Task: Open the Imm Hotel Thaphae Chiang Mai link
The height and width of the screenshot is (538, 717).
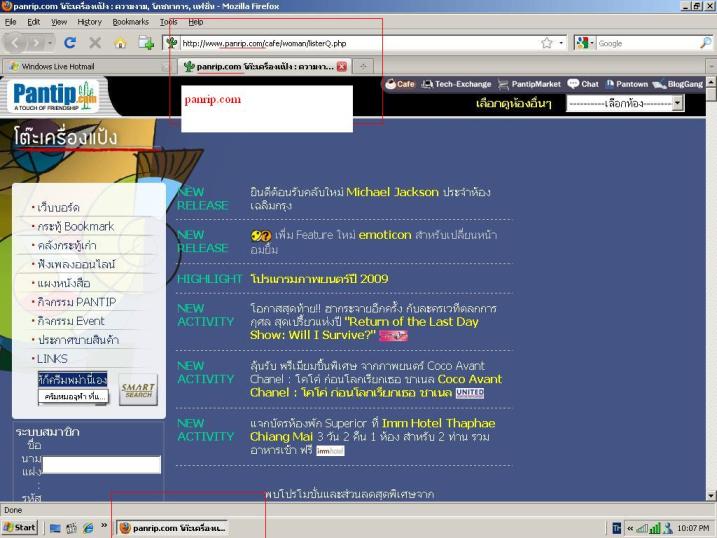Action: (373, 430)
